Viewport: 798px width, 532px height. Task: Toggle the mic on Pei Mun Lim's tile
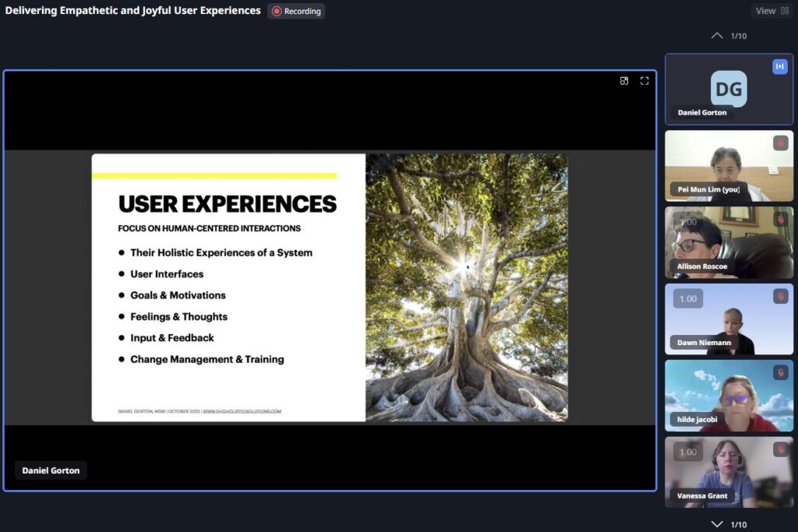point(780,143)
